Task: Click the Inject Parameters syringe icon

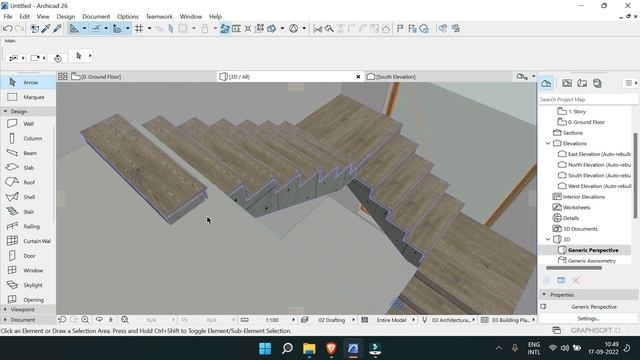Action: pos(57,29)
